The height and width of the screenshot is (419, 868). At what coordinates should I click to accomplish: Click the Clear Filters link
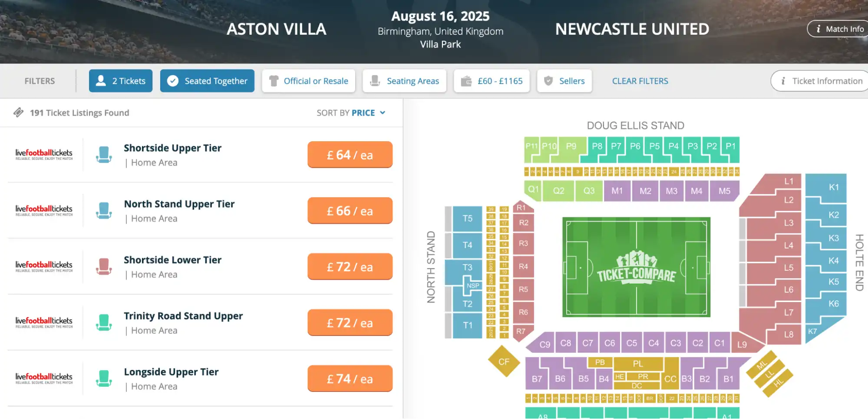(640, 80)
